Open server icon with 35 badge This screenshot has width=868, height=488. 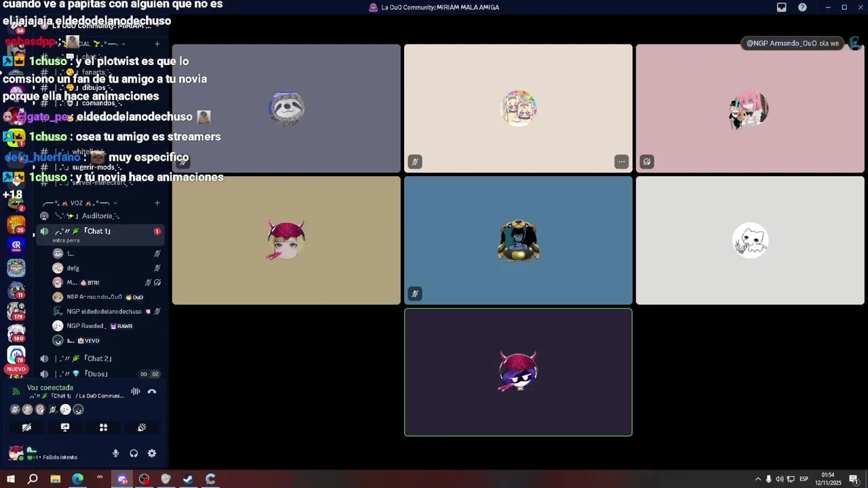(x=16, y=224)
